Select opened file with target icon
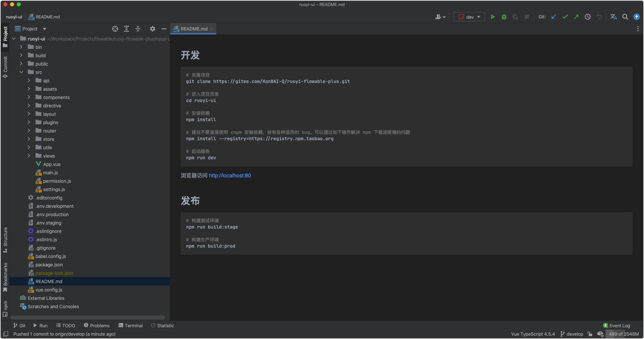Image resolution: width=644 pixels, height=339 pixels. (x=115, y=29)
